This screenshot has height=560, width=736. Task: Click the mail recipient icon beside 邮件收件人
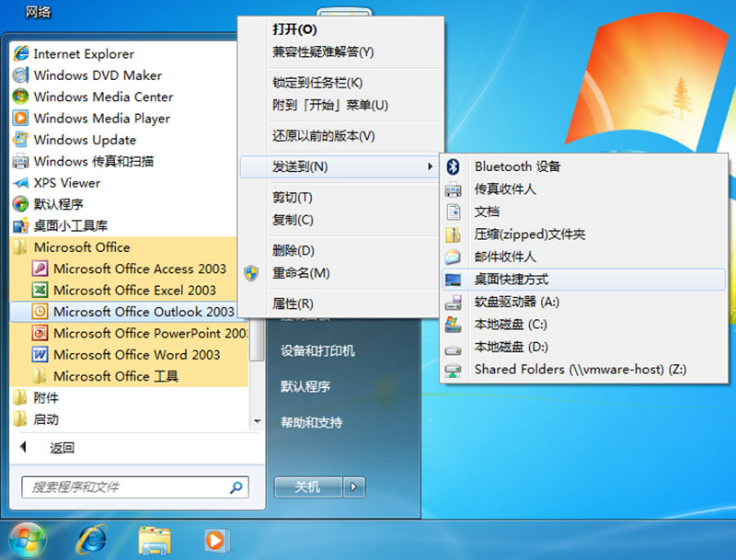point(453,257)
